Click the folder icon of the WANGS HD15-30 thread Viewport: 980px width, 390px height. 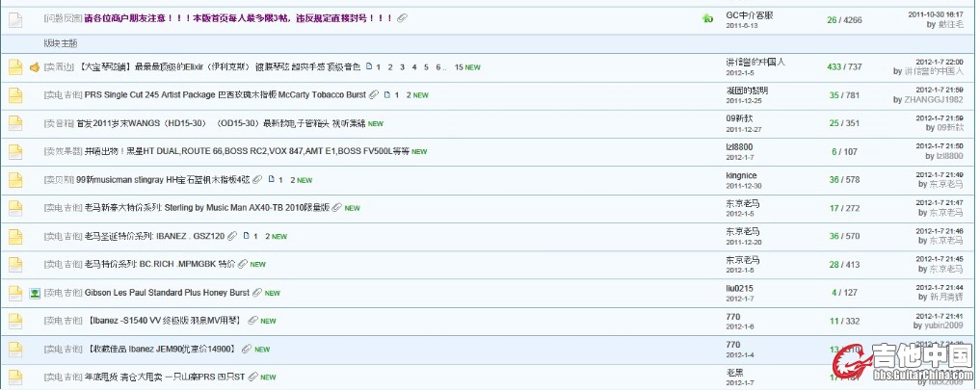click(x=15, y=124)
